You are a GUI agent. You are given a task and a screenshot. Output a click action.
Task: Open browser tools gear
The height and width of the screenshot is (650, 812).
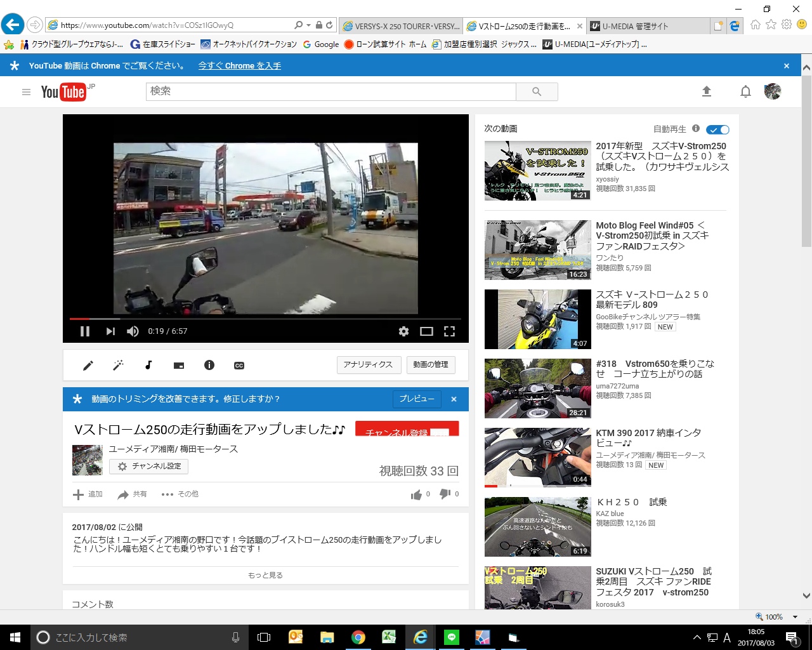click(787, 25)
